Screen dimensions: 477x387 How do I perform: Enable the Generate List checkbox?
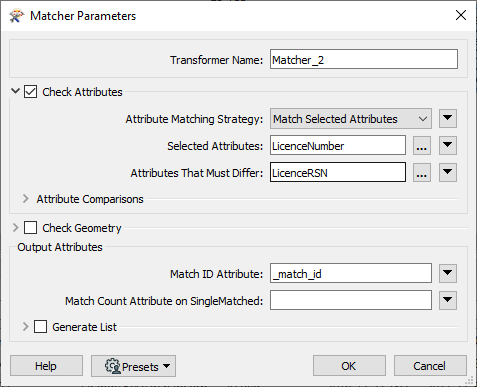(40, 327)
